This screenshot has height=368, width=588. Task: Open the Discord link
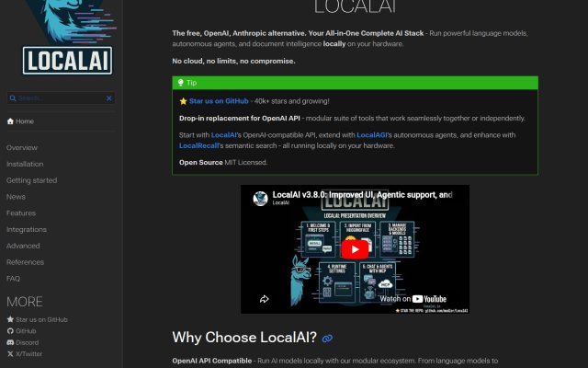(x=27, y=342)
